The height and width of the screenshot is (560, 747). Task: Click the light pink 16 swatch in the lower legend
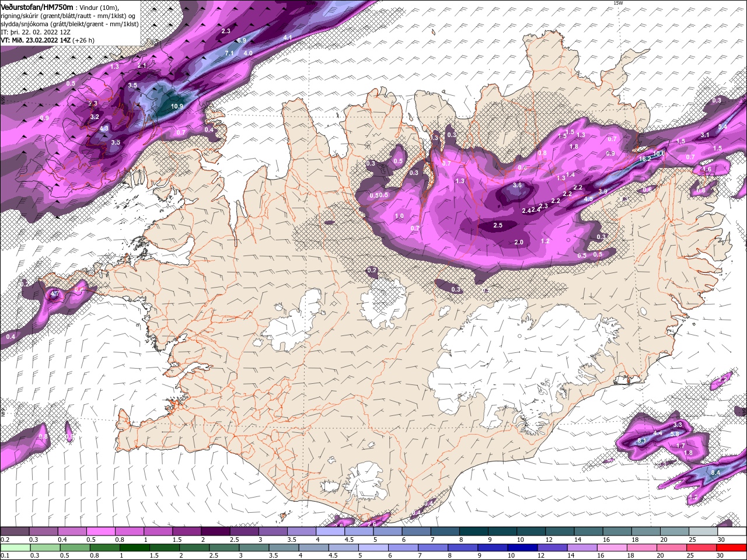(612, 548)
